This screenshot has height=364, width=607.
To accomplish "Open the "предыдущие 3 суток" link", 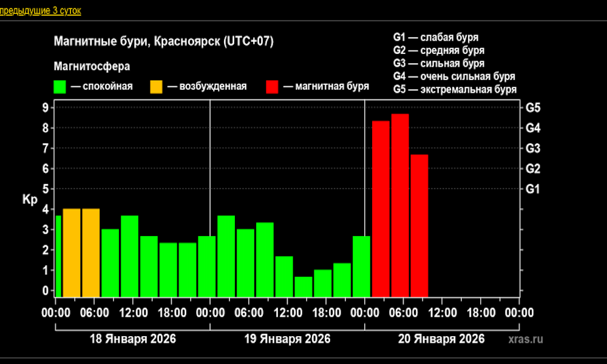I will 40,11.
